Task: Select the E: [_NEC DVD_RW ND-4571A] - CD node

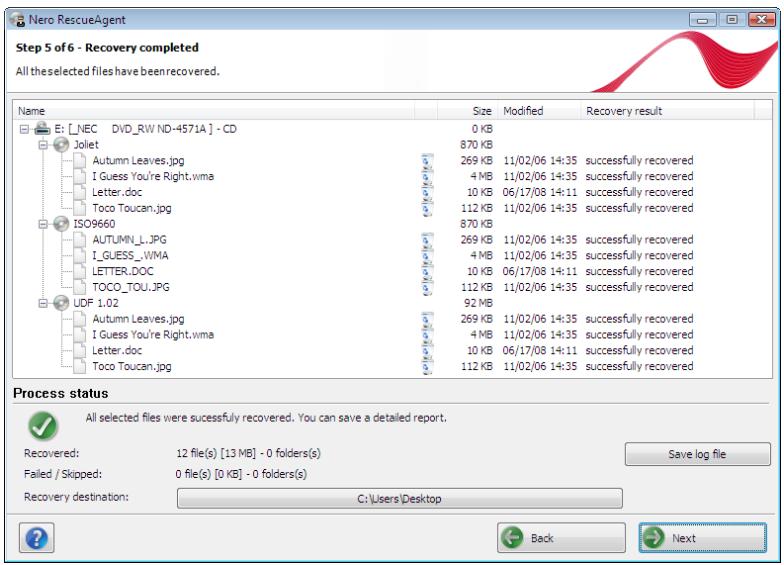Action: tap(145, 129)
